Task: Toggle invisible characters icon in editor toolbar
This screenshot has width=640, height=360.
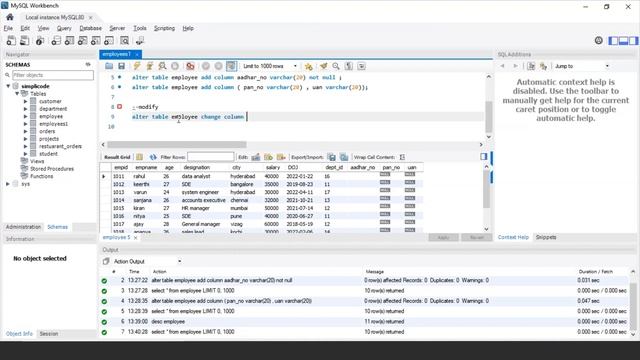Action: point(349,66)
